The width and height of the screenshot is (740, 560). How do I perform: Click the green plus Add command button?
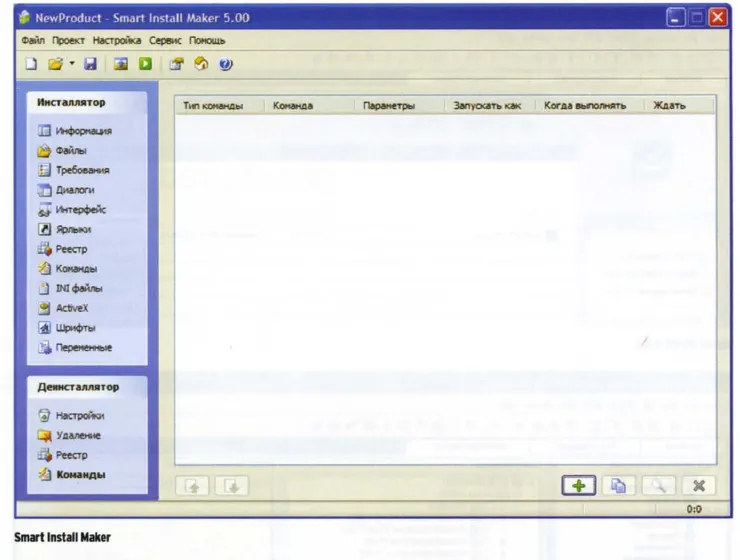pyautogui.click(x=579, y=485)
